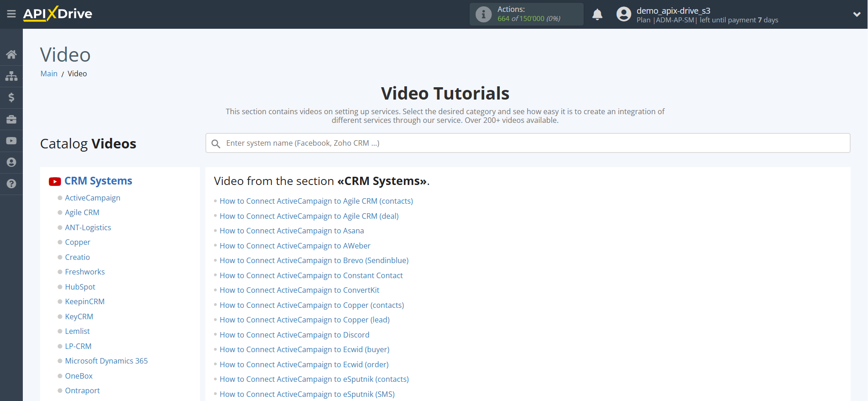The image size is (868, 401).
Task: Open ActiveCampaign to Ecwid (order) video
Action: (304, 364)
